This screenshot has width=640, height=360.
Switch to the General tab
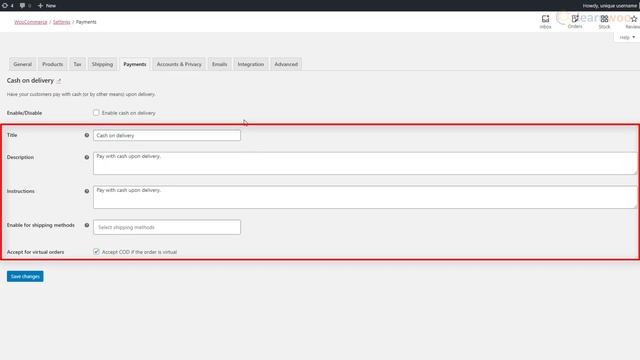pyautogui.click(x=22, y=64)
